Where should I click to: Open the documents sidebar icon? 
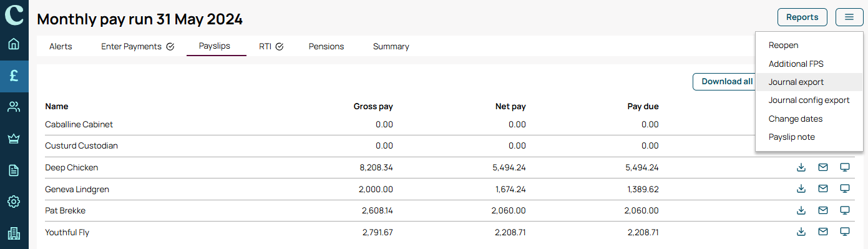[14, 170]
